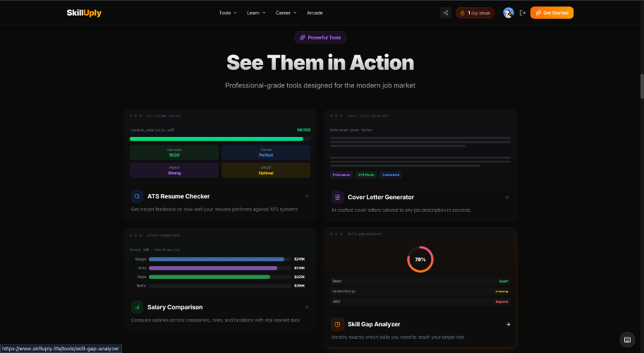Expand the Learn navigation menu

(x=256, y=13)
